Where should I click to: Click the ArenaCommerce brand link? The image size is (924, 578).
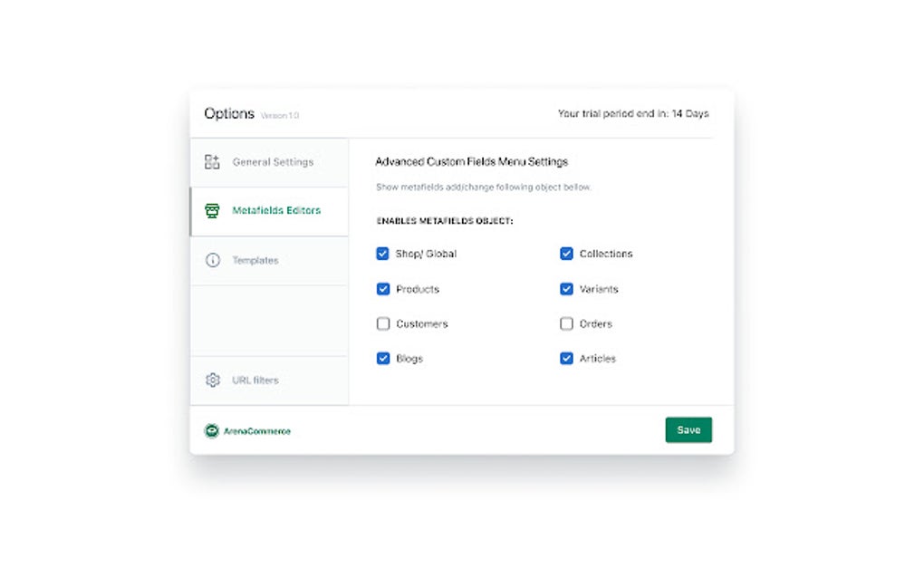click(257, 431)
